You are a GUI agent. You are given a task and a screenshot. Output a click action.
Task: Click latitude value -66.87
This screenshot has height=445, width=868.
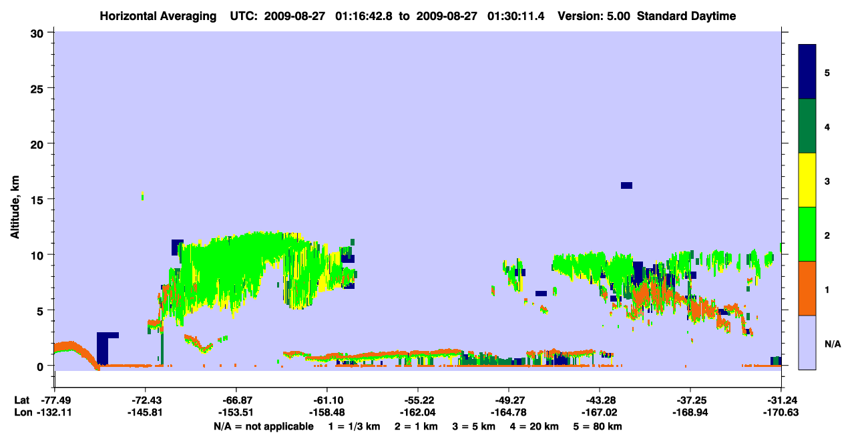click(x=236, y=400)
